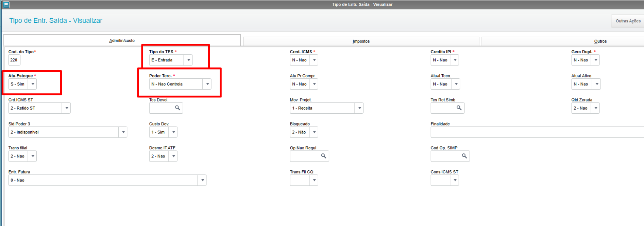This screenshot has width=644, height=226.
Task: Expand the Atu.Estoque dropdown
Action: [33, 84]
